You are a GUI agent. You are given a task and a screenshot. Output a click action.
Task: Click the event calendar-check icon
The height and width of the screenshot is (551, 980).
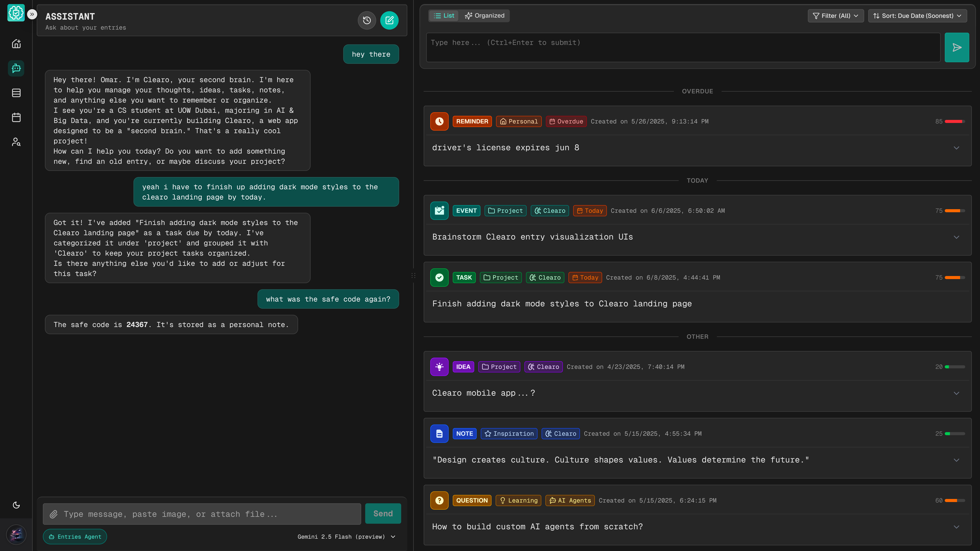point(439,211)
